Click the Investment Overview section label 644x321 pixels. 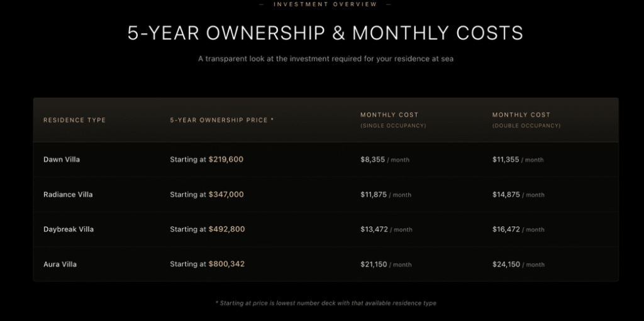325,4
